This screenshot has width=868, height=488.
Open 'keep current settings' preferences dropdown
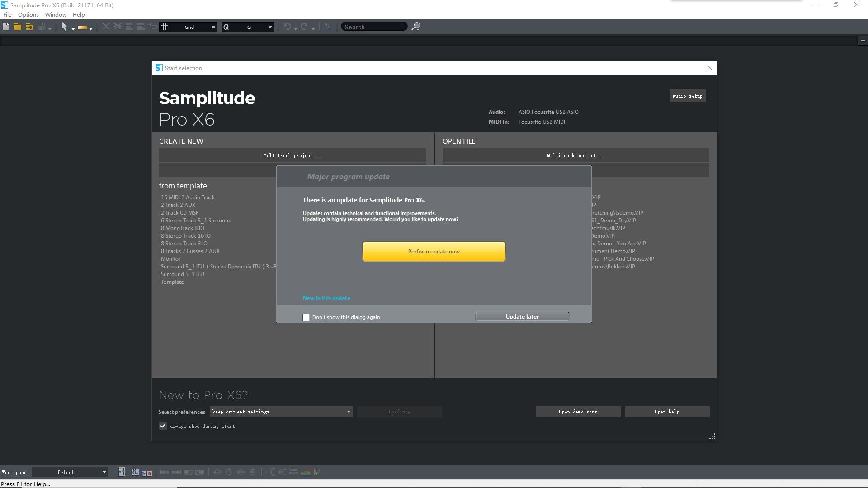[x=281, y=412]
